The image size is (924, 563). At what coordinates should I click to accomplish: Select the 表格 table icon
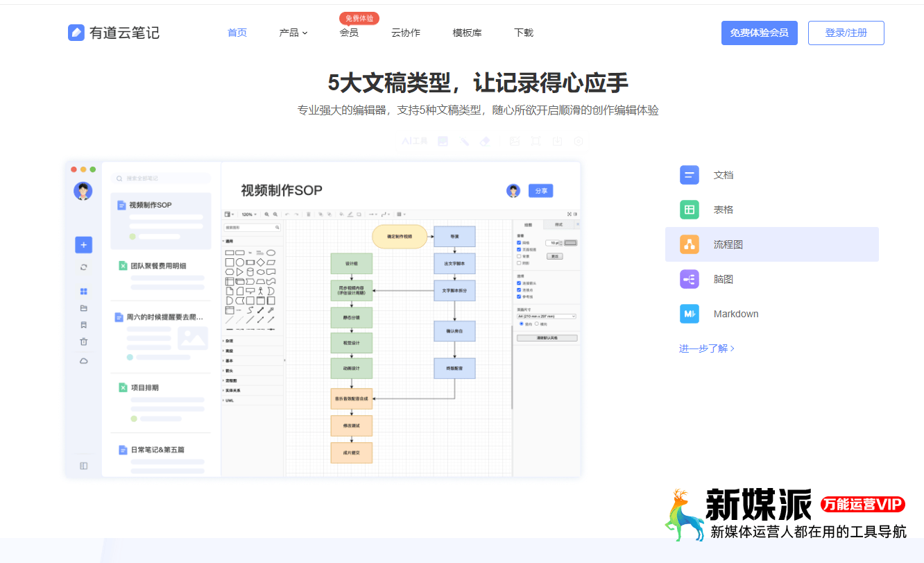click(x=689, y=210)
